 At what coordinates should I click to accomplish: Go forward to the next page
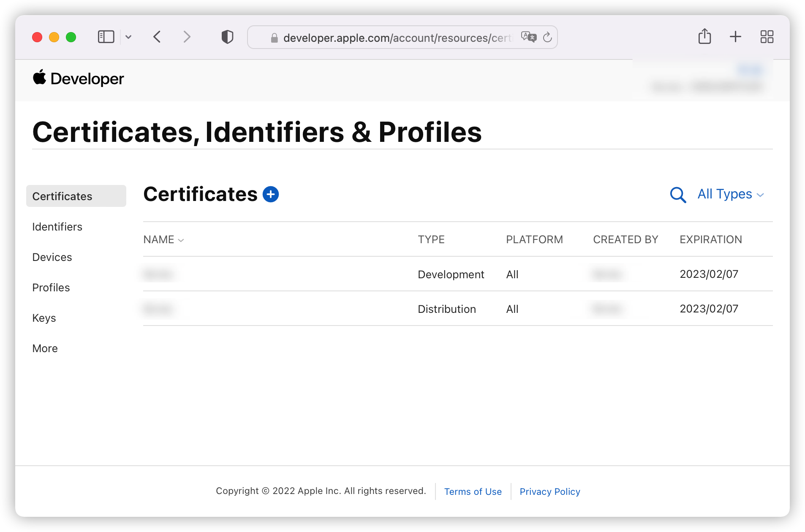(187, 37)
